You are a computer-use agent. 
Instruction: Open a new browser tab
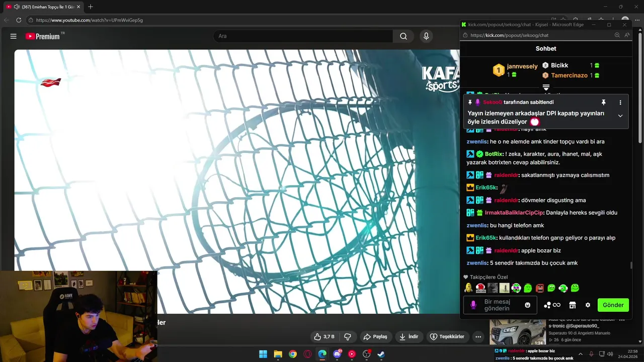[91, 7]
